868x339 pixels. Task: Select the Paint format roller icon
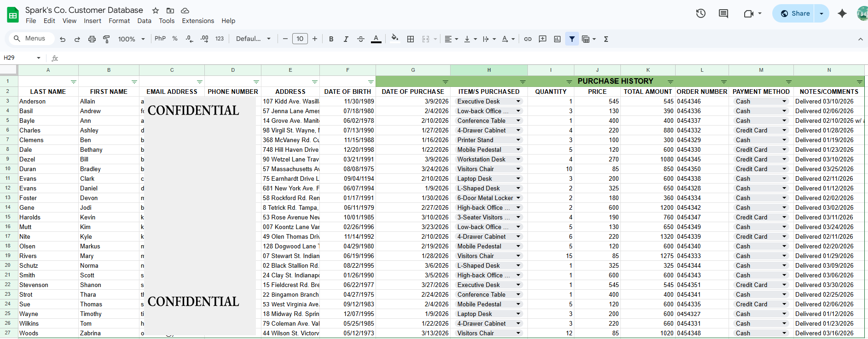point(106,39)
